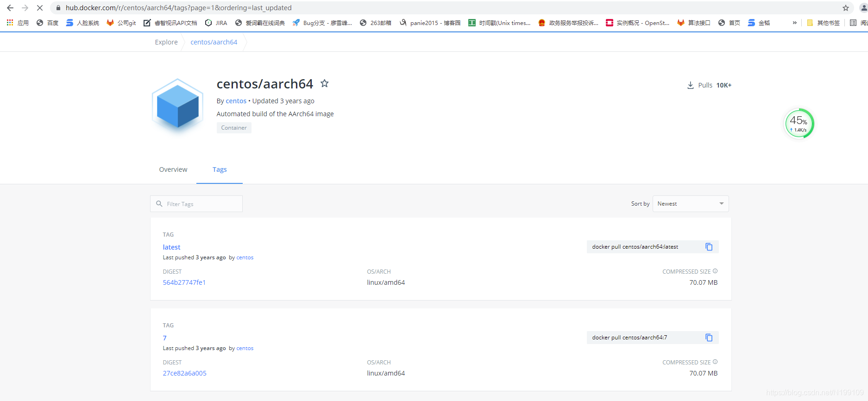This screenshot has width=868, height=401.
Task: Open the JIRA bookmark
Action: 216,23
